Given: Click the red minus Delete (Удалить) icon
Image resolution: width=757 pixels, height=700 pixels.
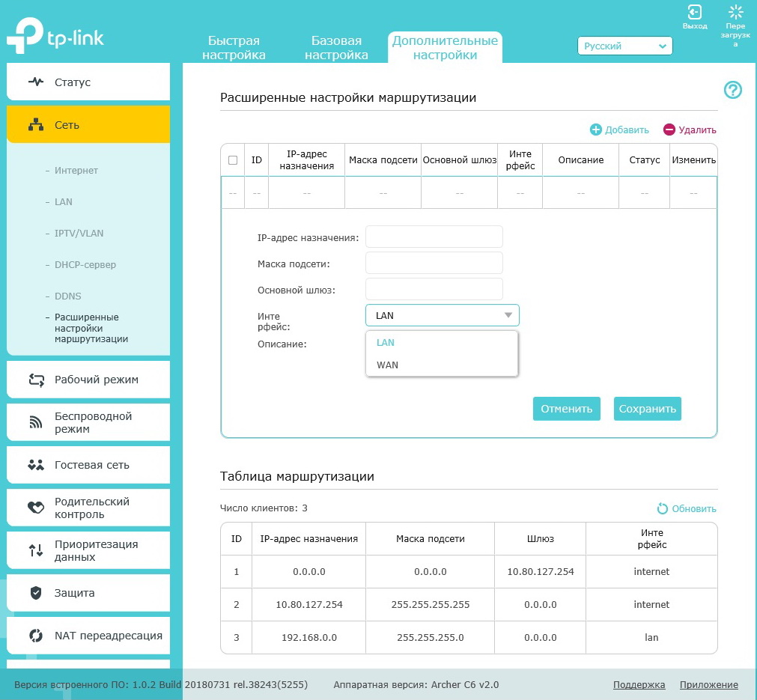Looking at the screenshot, I should point(669,130).
